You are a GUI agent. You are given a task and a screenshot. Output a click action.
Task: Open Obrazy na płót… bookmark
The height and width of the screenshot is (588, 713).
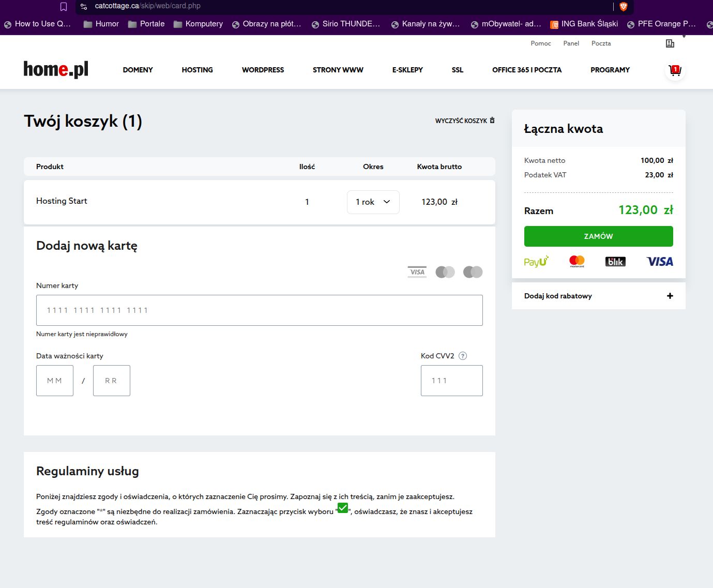tap(266, 24)
